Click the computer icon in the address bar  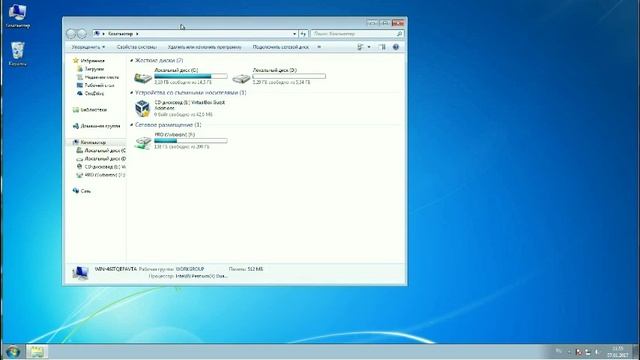[97, 33]
